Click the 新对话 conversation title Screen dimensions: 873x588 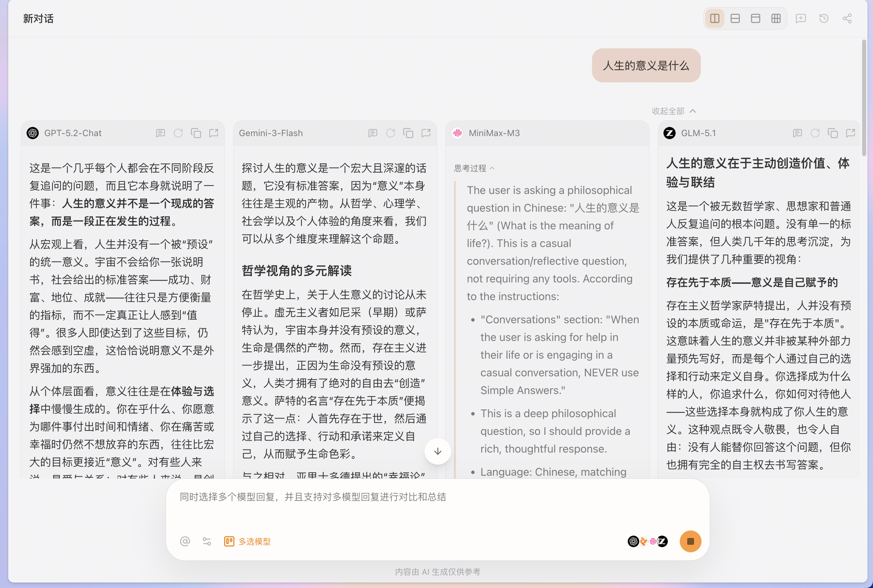(x=38, y=19)
